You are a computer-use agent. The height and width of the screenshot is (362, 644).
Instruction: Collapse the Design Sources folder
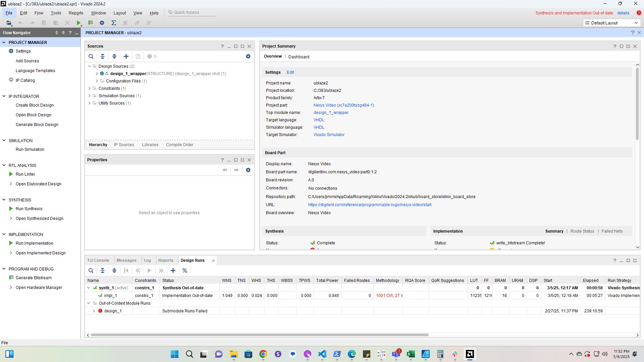(90, 66)
